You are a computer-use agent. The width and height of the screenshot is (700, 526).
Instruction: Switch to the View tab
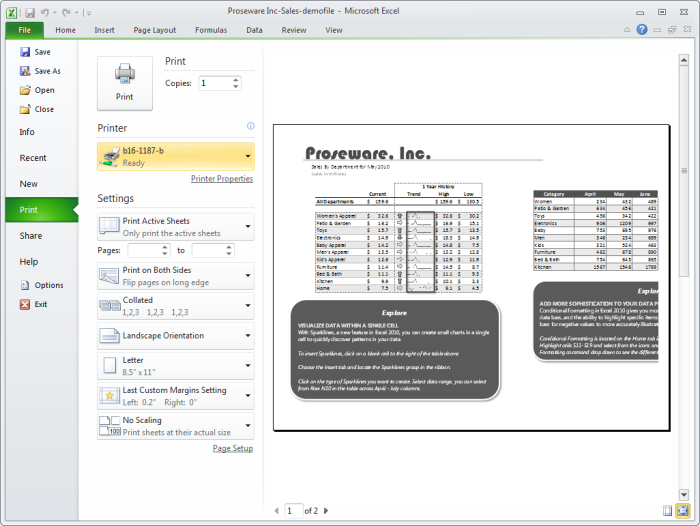(333, 30)
